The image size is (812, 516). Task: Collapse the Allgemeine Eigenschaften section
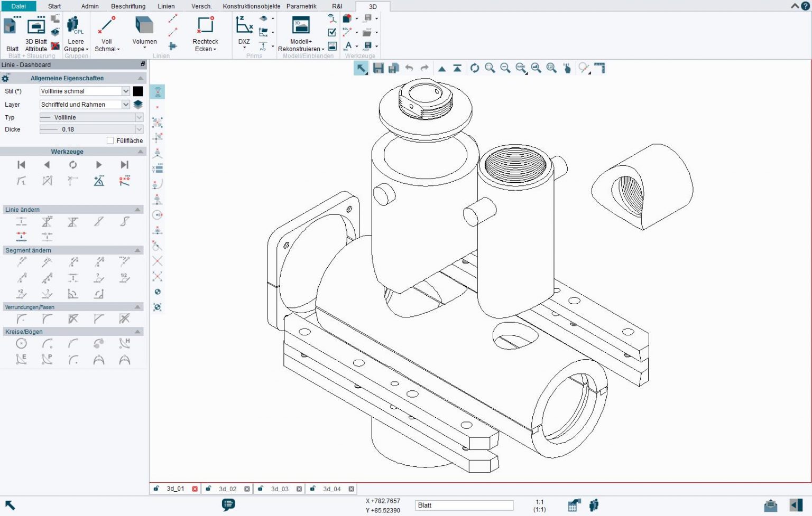coord(140,78)
